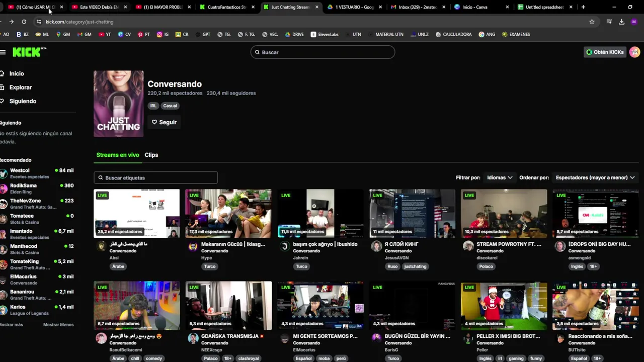
Task: Click the Buscar etiquetas input field
Action: coord(155,177)
